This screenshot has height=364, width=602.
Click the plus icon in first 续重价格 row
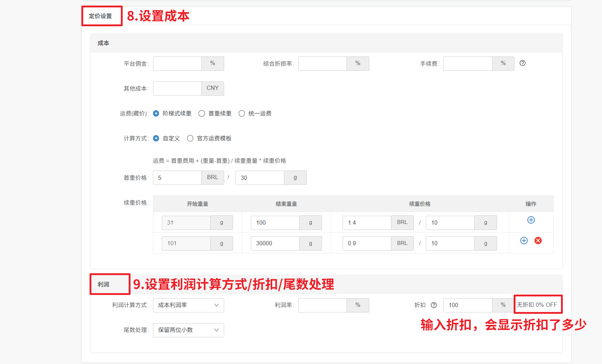tap(531, 220)
